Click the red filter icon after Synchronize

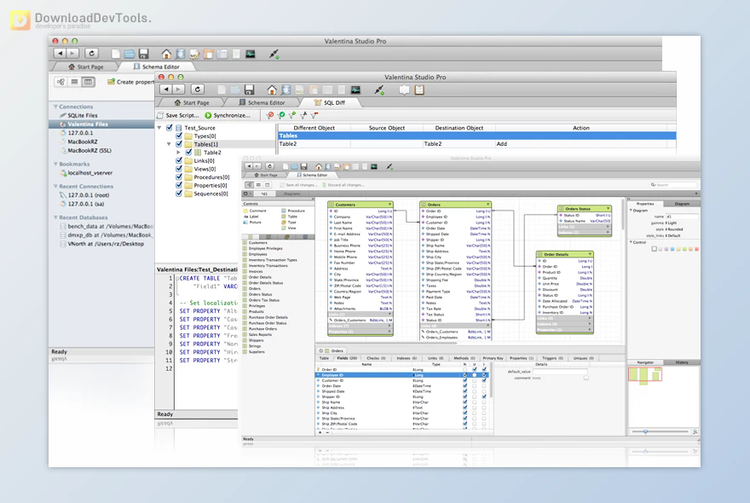click(x=270, y=115)
